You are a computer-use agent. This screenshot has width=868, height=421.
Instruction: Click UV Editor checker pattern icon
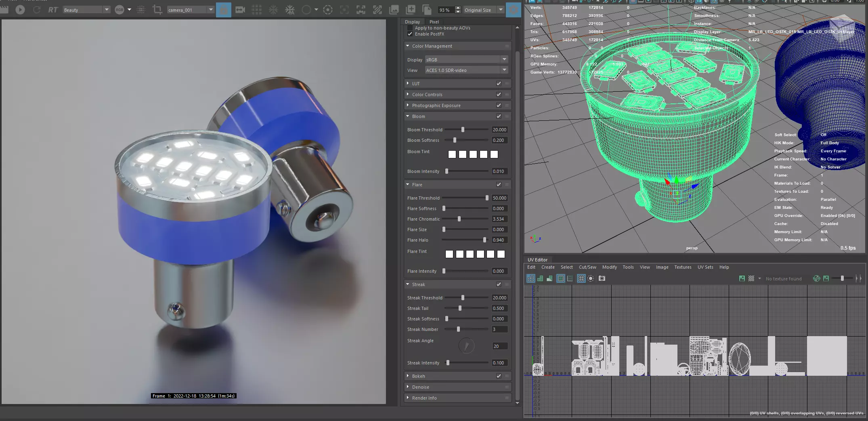[x=751, y=278]
